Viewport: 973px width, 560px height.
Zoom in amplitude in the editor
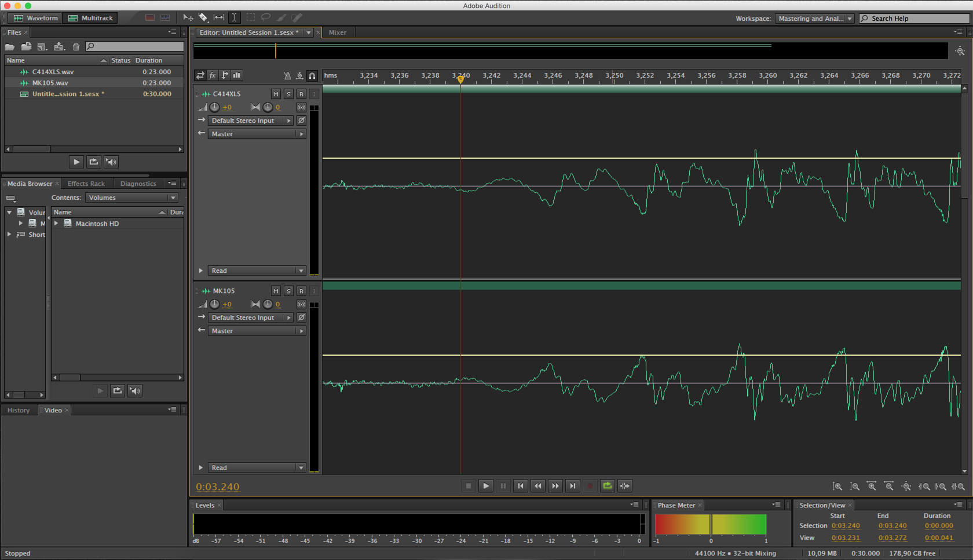tap(837, 486)
